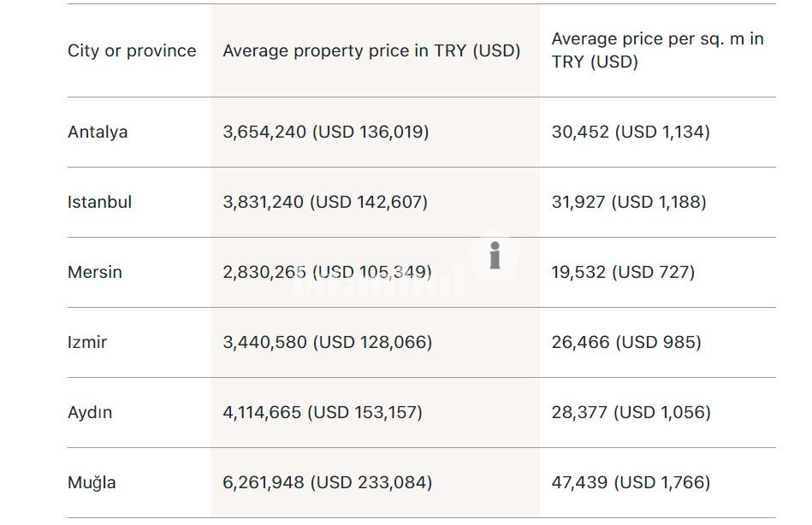812x525 pixels.
Task: Select Istanbul's 3,831,240 property price value
Action: (x=325, y=202)
